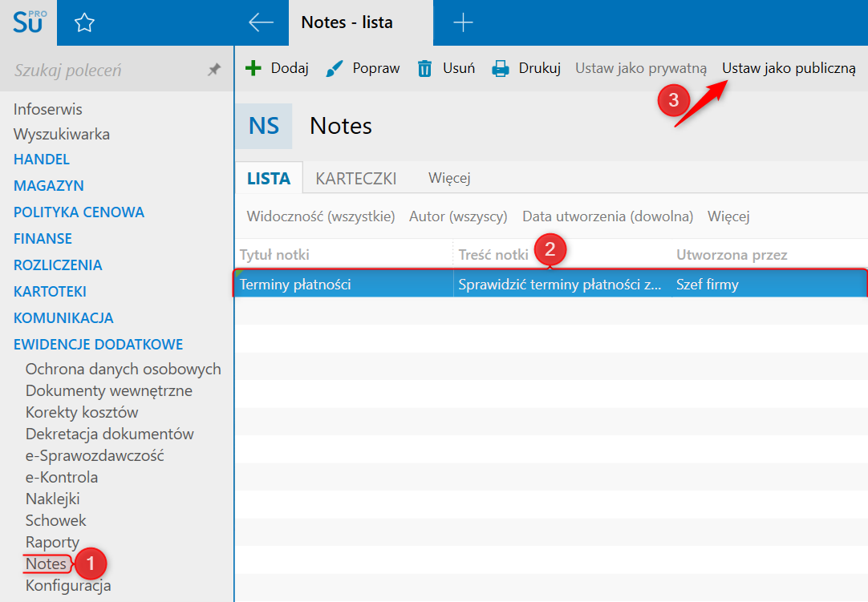Open Notes in the sidebar
This screenshot has height=602, width=868.
pos(46,564)
